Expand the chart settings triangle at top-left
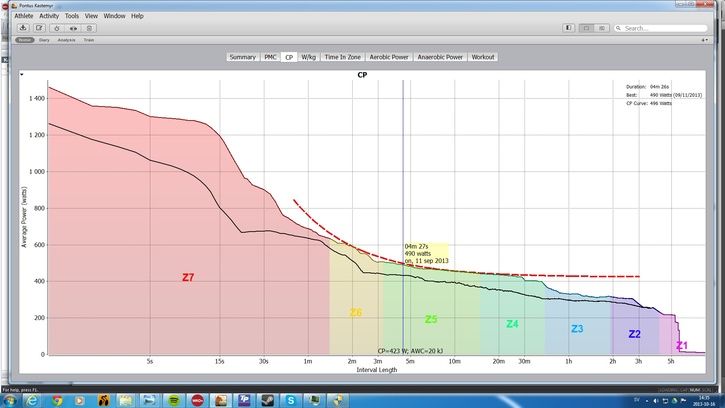This screenshot has height=408, width=725. click(23, 74)
